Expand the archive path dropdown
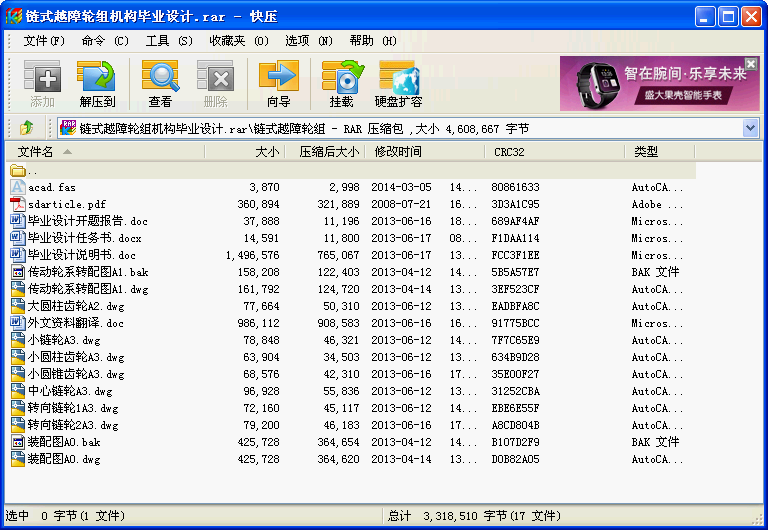Image resolution: width=768 pixels, height=530 pixels. pos(751,128)
